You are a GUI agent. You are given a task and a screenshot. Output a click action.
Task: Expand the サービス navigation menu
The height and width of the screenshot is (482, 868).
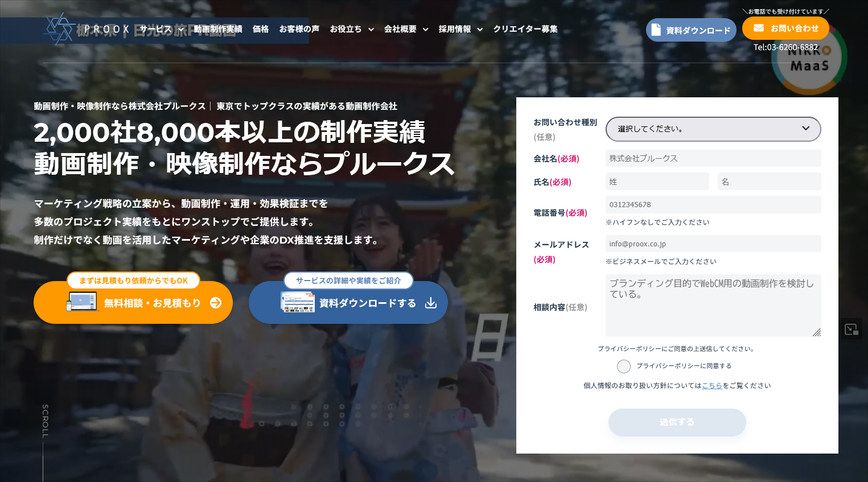click(161, 29)
